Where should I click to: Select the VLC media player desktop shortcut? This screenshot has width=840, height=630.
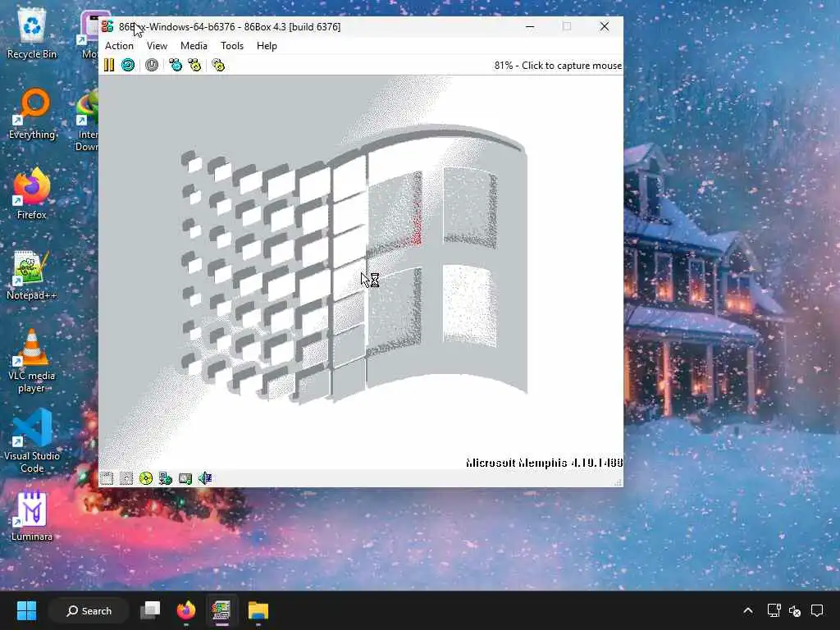tap(32, 361)
